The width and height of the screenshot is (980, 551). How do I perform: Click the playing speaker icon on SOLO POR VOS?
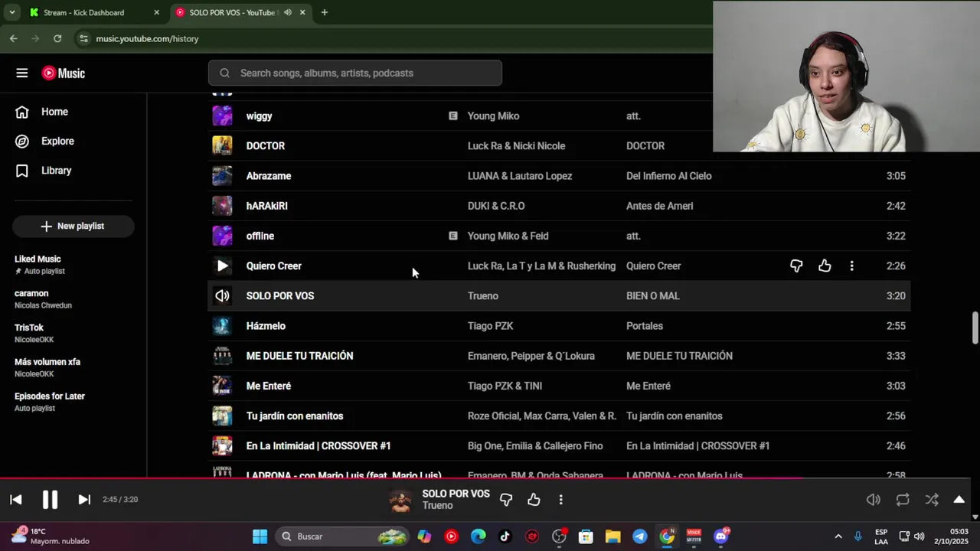pos(222,295)
